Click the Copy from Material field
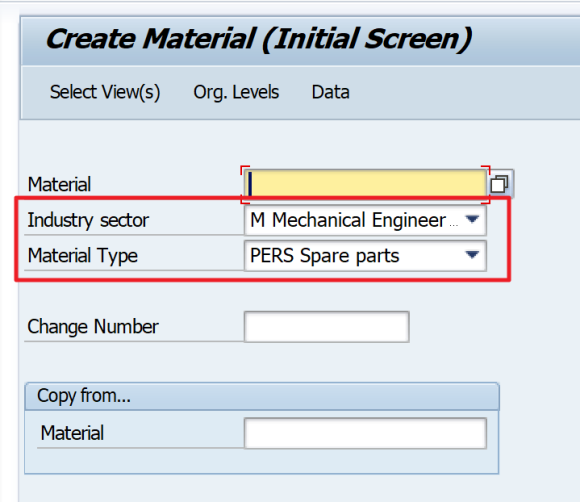Image resolution: width=580 pixels, height=502 pixels. click(365, 433)
